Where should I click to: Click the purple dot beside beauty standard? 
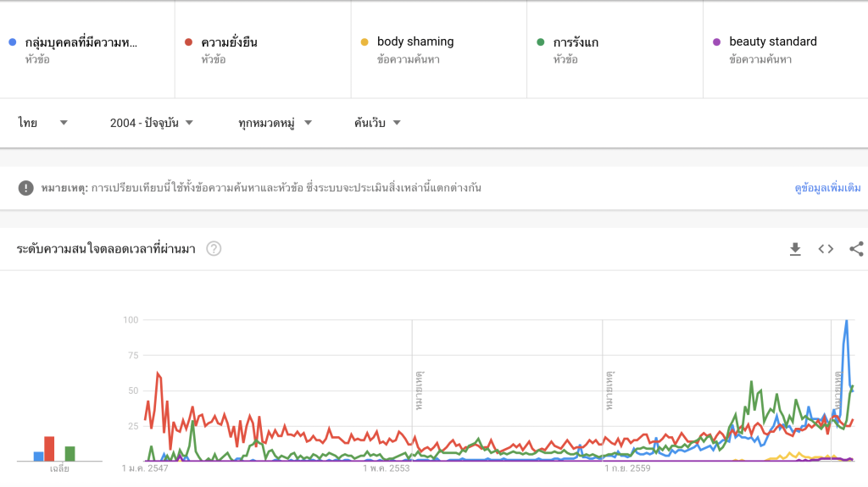pyautogui.click(x=716, y=42)
